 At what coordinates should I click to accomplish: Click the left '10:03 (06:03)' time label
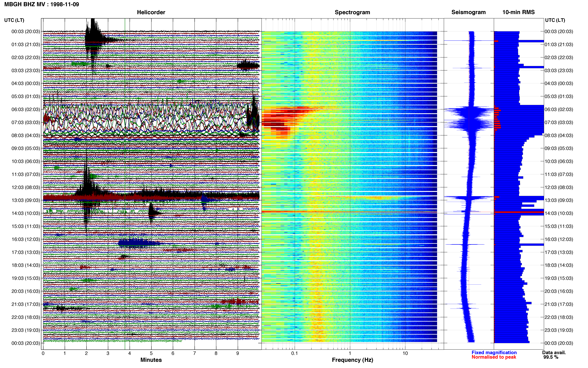[26, 161]
